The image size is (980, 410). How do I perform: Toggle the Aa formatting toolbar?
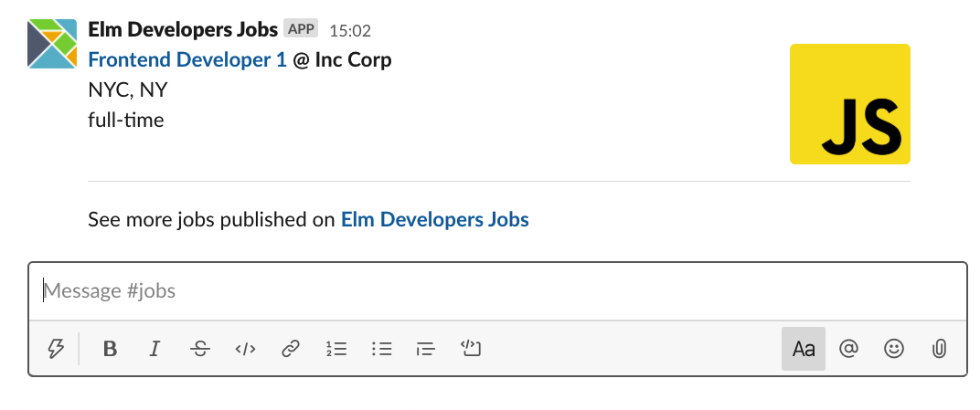[804, 349]
